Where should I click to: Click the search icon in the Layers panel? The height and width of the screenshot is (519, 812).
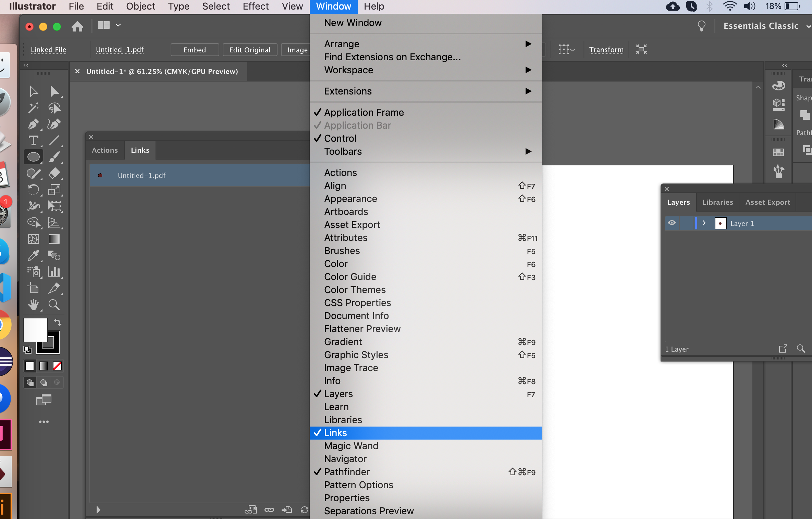pyautogui.click(x=801, y=349)
